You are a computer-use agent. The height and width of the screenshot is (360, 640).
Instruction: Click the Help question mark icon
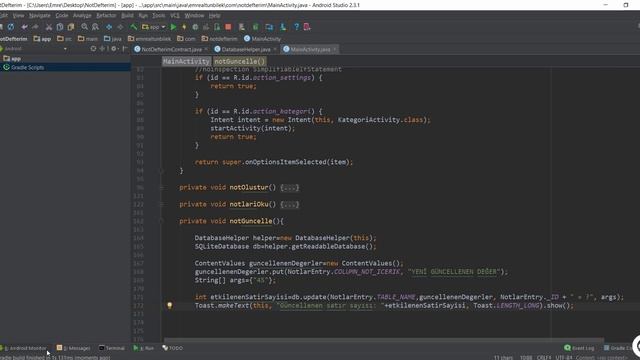pyautogui.click(x=296, y=27)
